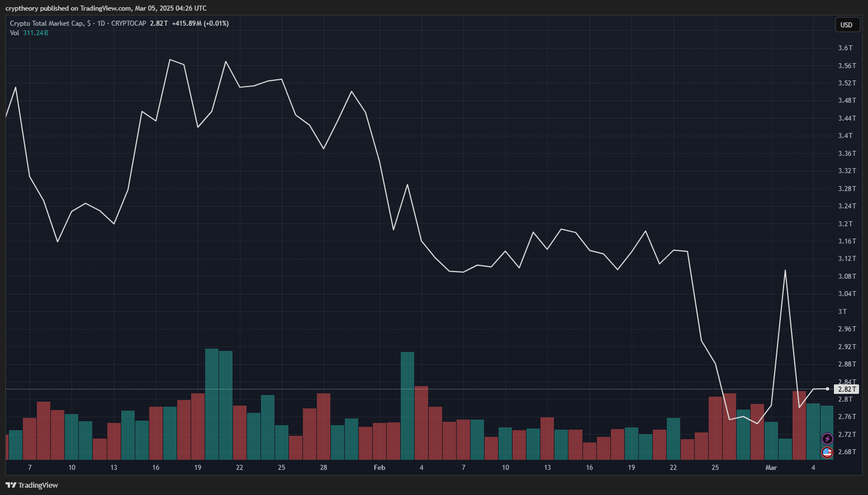Click the 2.92T price axis label
This screenshot has width=868, height=495.
pos(847,347)
